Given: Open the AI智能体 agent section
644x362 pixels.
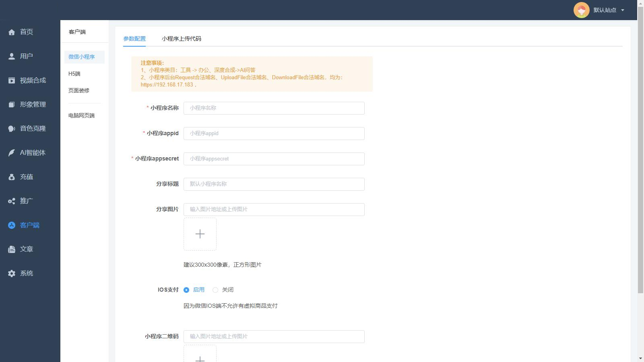Looking at the screenshot, I should tap(11, 152).
